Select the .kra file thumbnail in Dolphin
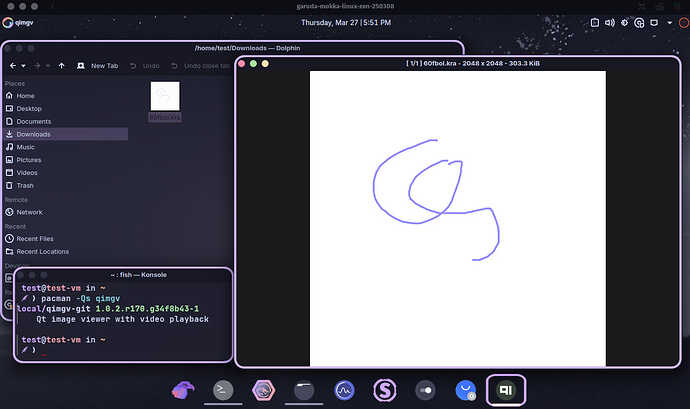 click(x=165, y=96)
